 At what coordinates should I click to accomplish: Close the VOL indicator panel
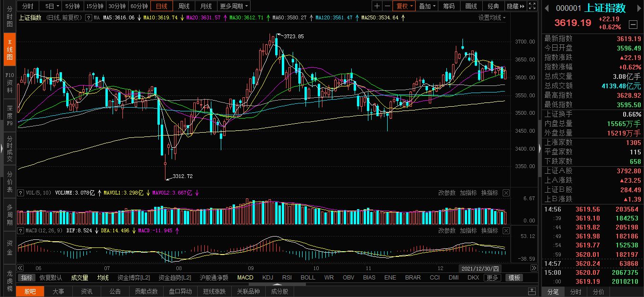[x=506, y=193]
